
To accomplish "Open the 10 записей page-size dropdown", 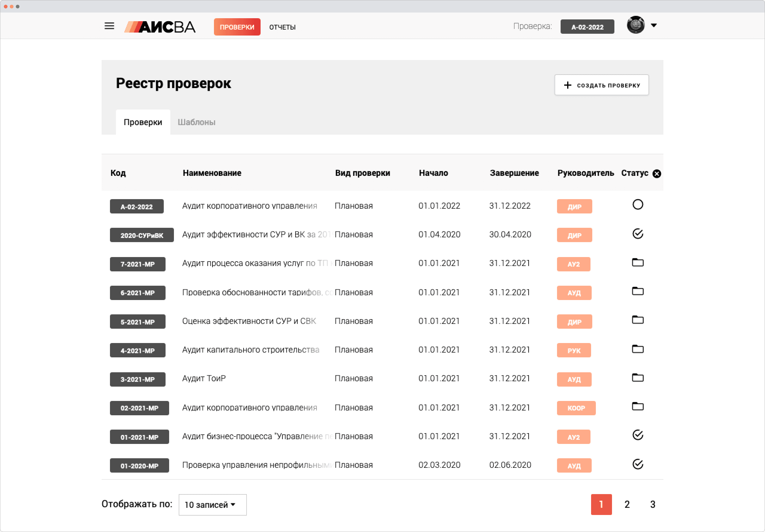I will (x=212, y=505).
